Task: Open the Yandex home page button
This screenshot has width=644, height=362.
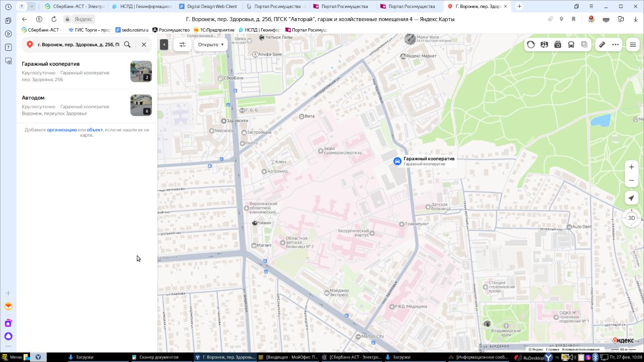Action: coord(39,19)
